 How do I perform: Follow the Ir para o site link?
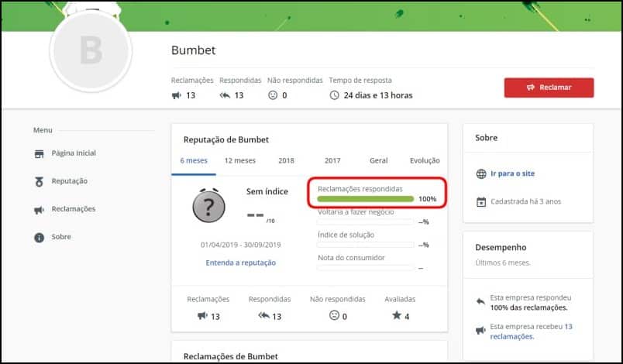[512, 173]
